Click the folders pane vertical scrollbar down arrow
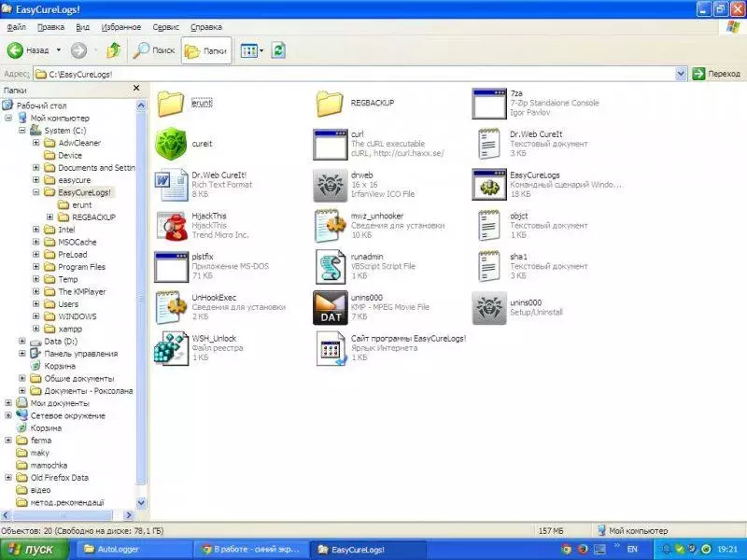 141,503
